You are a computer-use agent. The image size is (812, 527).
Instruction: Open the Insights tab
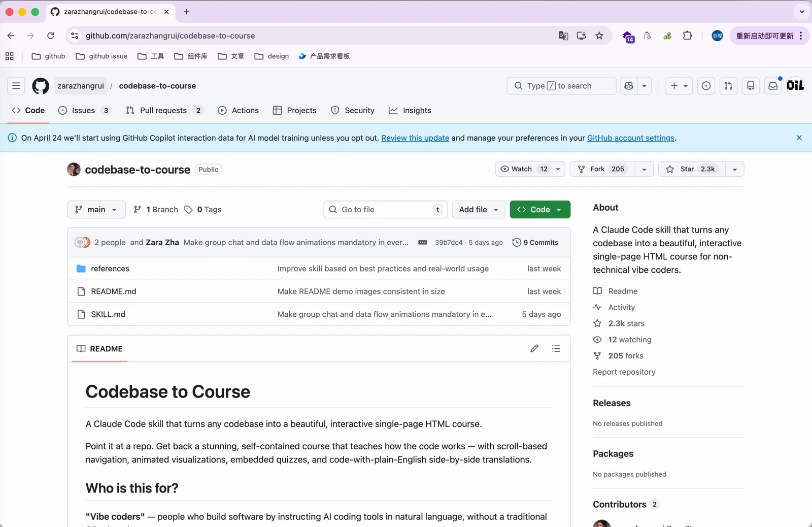point(410,110)
